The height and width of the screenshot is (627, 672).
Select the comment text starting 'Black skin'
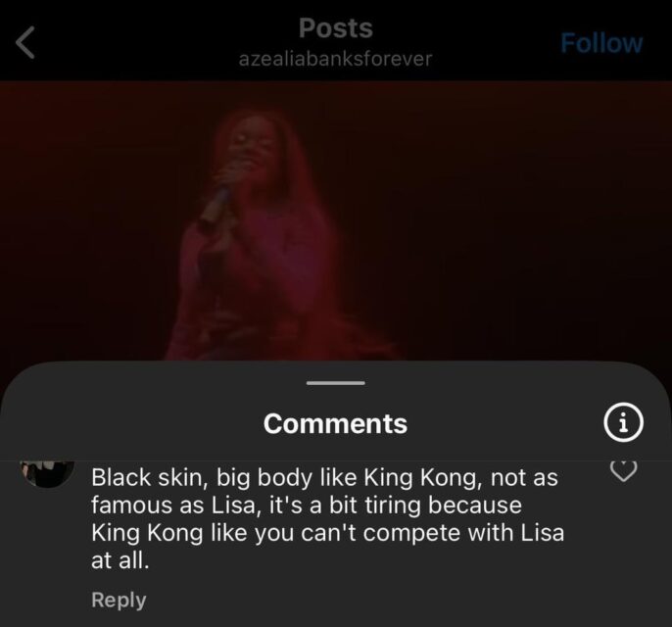point(327,518)
